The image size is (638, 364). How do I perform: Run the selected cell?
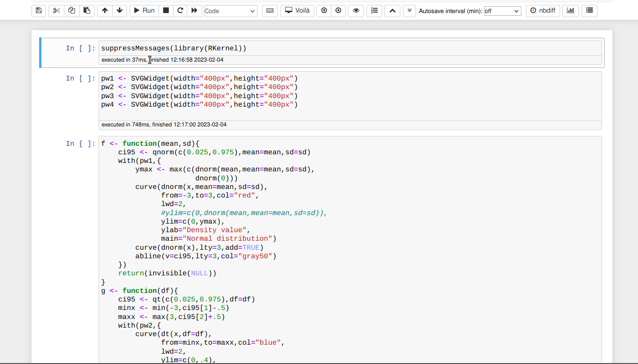[144, 10]
